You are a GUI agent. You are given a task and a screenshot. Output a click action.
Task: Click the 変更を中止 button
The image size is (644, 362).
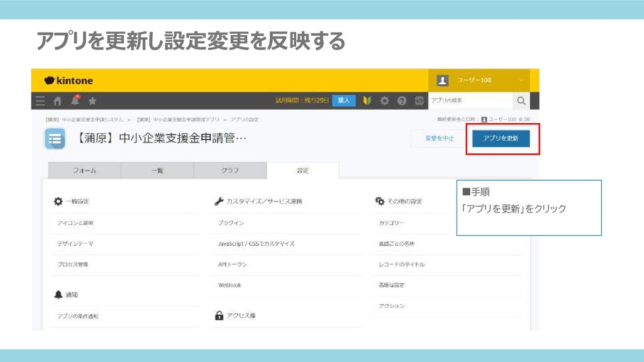coord(440,138)
